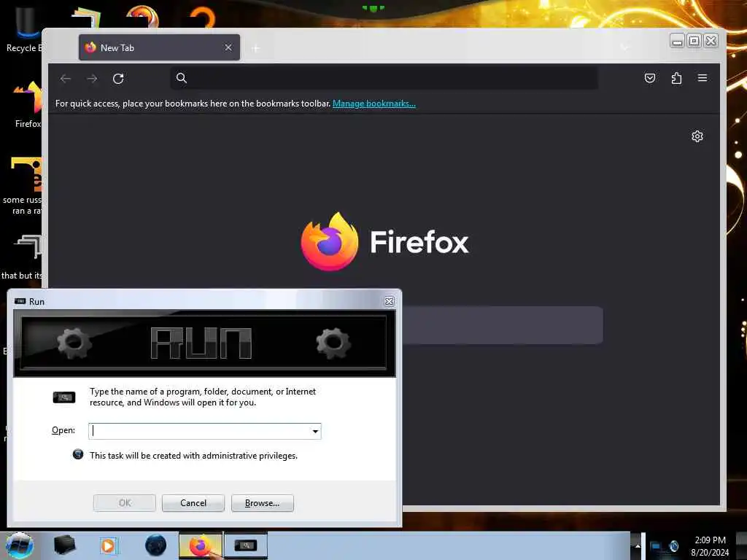Image resolution: width=747 pixels, height=560 pixels.
Task: Switch to Firefox taskbar button
Action: [201, 545]
